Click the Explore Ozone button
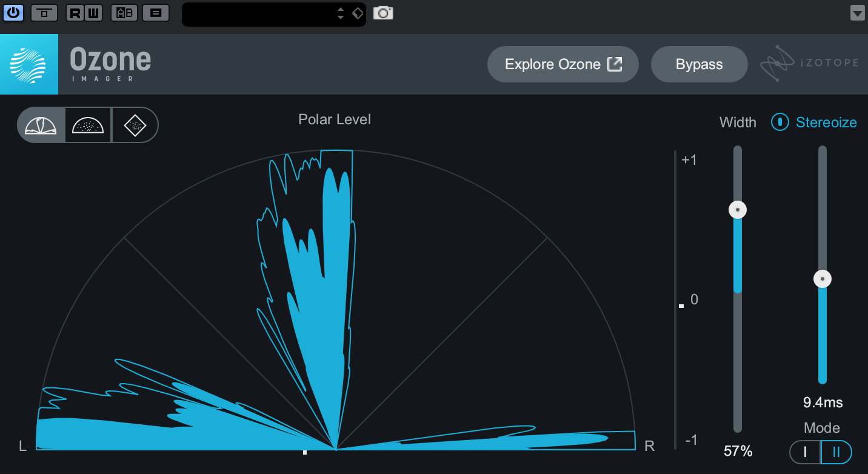Image resolution: width=868 pixels, height=474 pixels. click(x=563, y=64)
